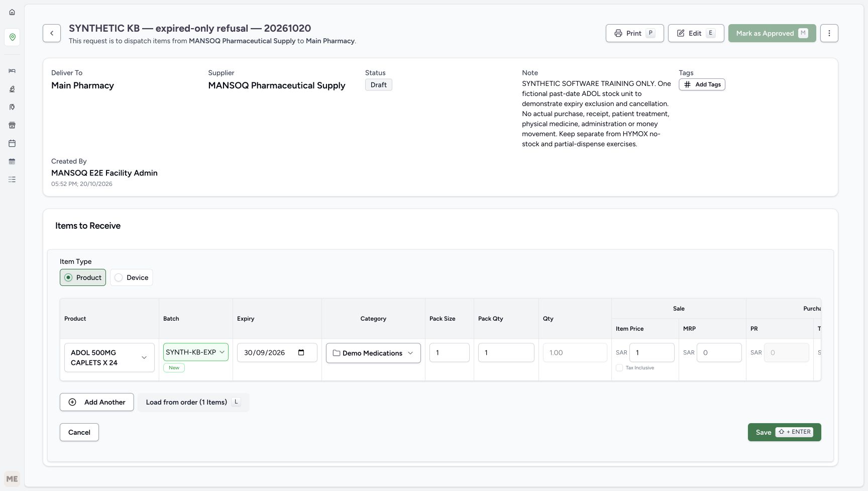Click the New batch badge
Screen dimensions: 868x491
pyautogui.click(x=174, y=368)
